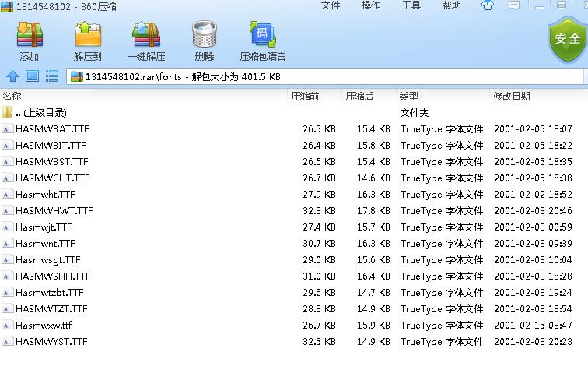Image resolution: width=588 pixels, height=366 pixels.
Task: Click the skin shirt icon in title bar
Action: tap(488, 5)
